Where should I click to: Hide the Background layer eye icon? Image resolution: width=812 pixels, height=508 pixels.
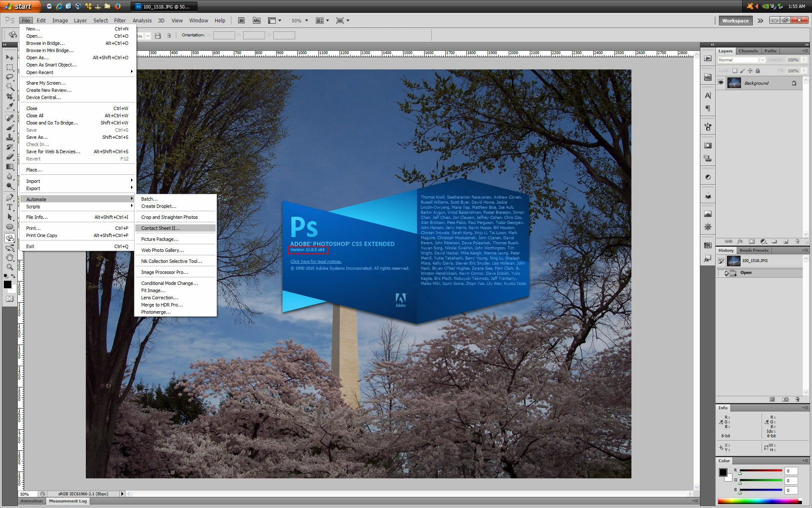pyautogui.click(x=721, y=83)
